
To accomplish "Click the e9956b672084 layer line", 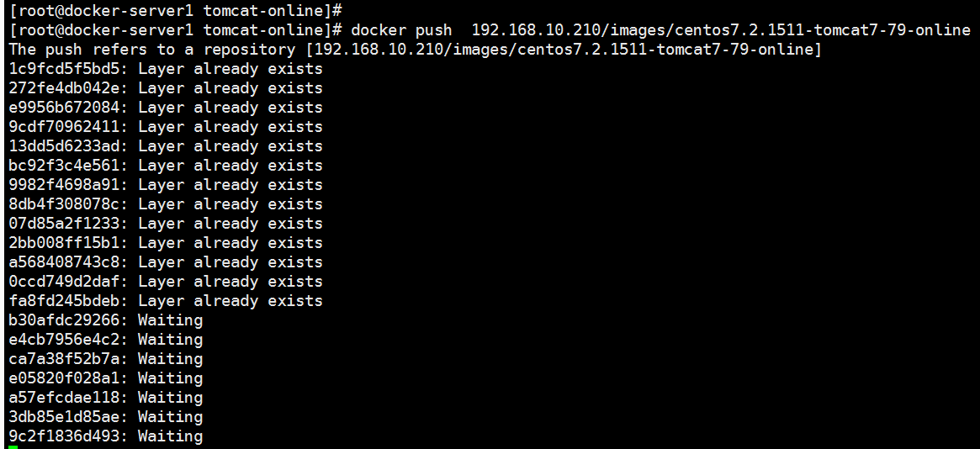I will [166, 108].
